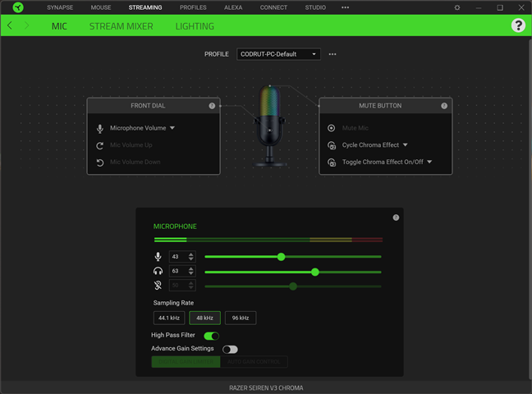Go forward with the right arrow
This screenshot has height=394, width=532.
26,25
